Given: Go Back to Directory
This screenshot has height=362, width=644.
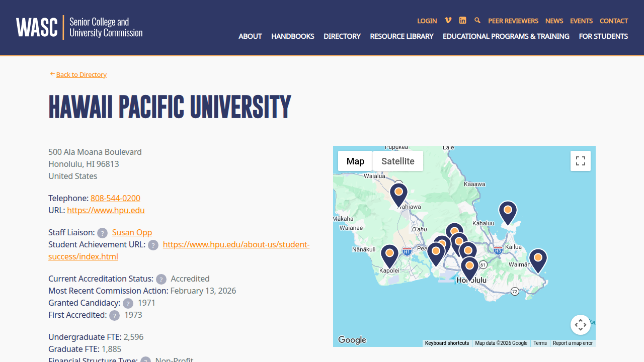Looking at the screenshot, I should coord(81,74).
